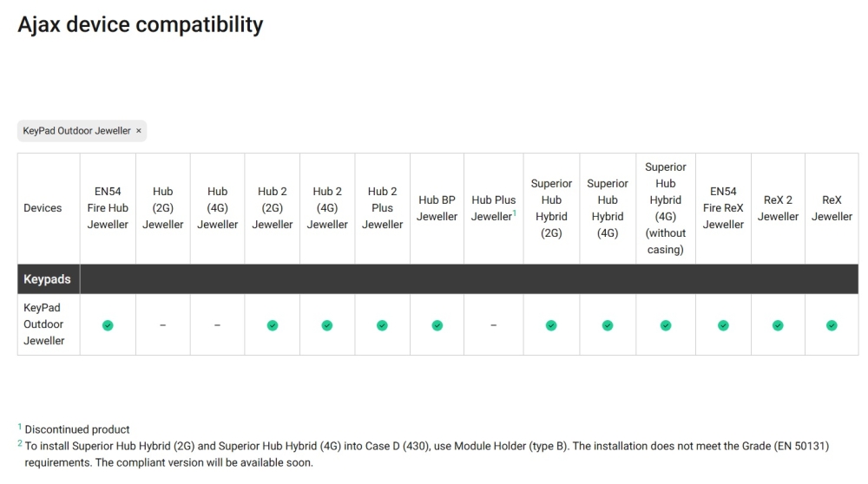Click green checkmark under Hub BP Jeweller
The image size is (868, 484).
437,325
